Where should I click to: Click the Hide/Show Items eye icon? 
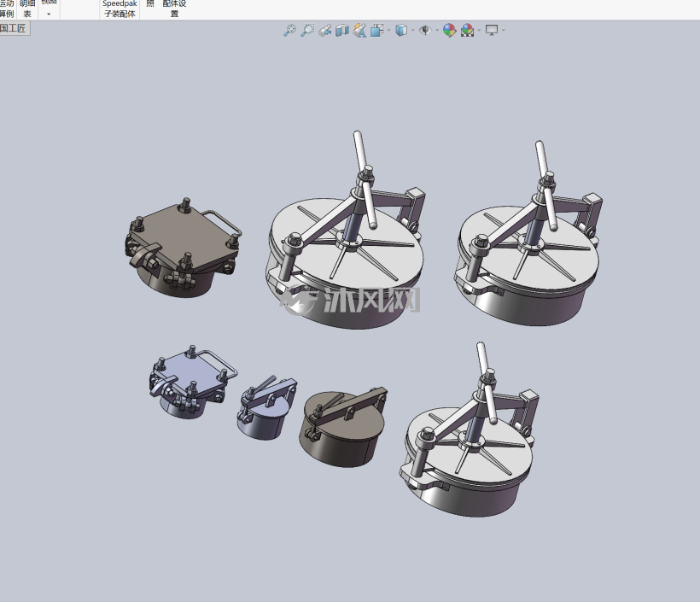[x=425, y=30]
